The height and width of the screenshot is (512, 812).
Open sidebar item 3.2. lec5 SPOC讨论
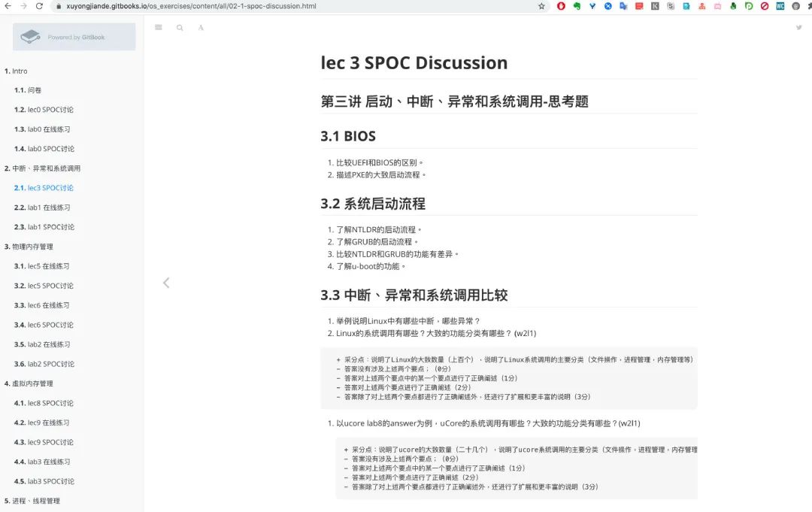[x=44, y=286]
